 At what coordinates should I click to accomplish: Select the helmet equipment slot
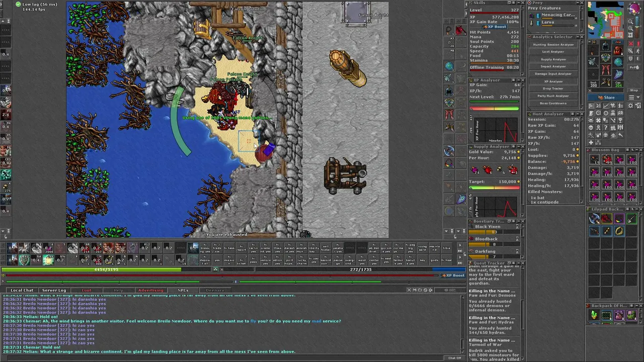tap(605, 46)
